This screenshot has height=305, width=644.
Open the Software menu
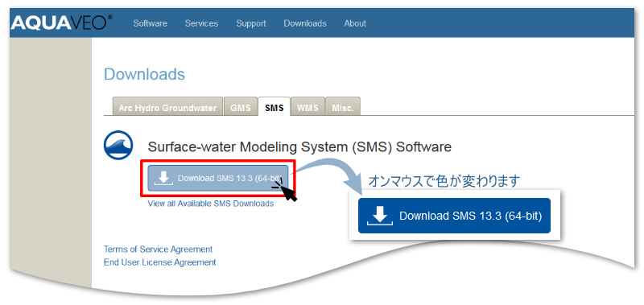tap(150, 23)
